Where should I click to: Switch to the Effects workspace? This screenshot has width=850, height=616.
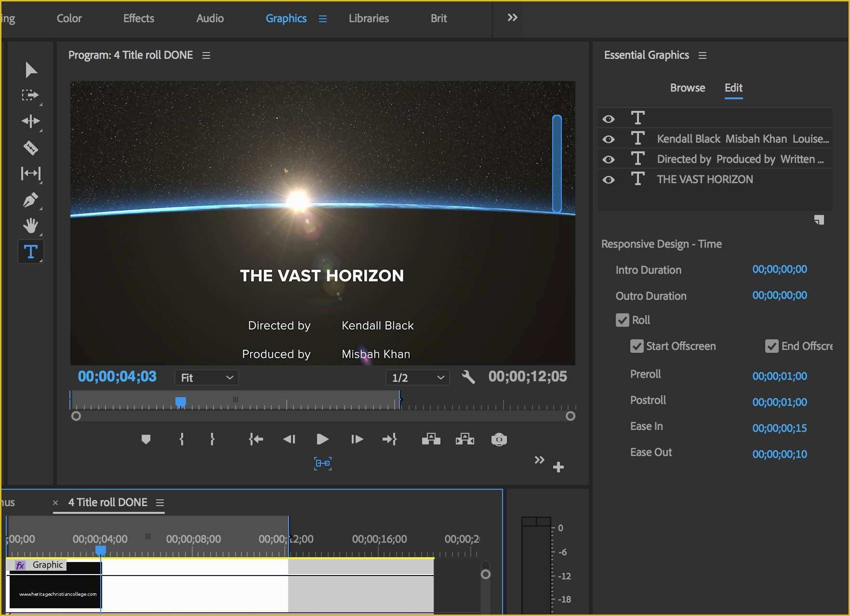pyautogui.click(x=139, y=18)
